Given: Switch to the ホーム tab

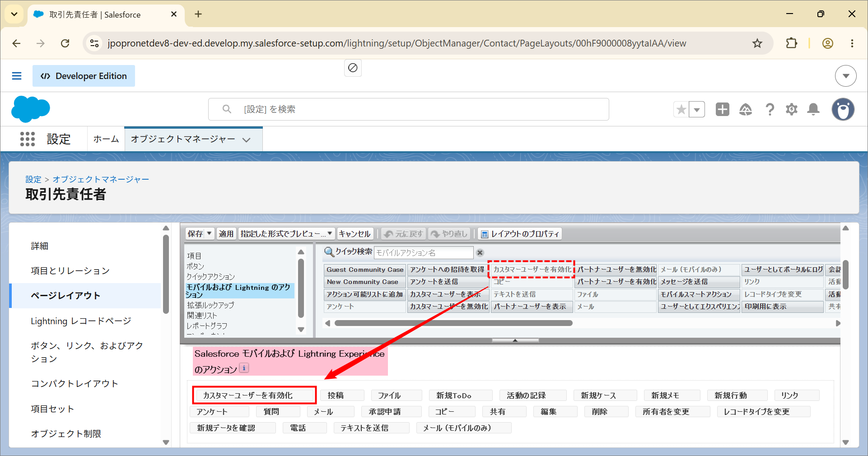Looking at the screenshot, I should [x=106, y=139].
